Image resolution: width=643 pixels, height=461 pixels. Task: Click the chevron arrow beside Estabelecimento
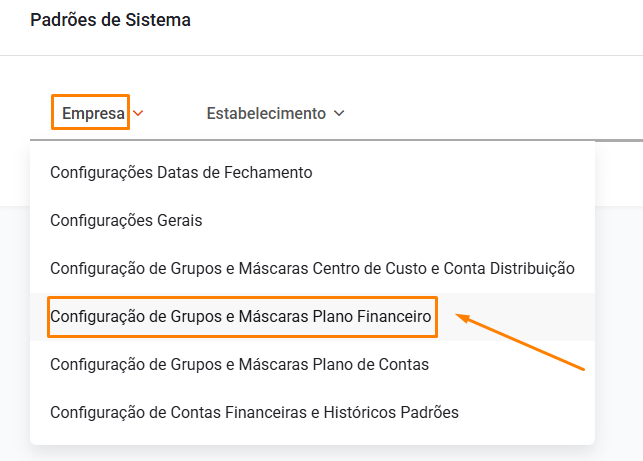coord(339,114)
